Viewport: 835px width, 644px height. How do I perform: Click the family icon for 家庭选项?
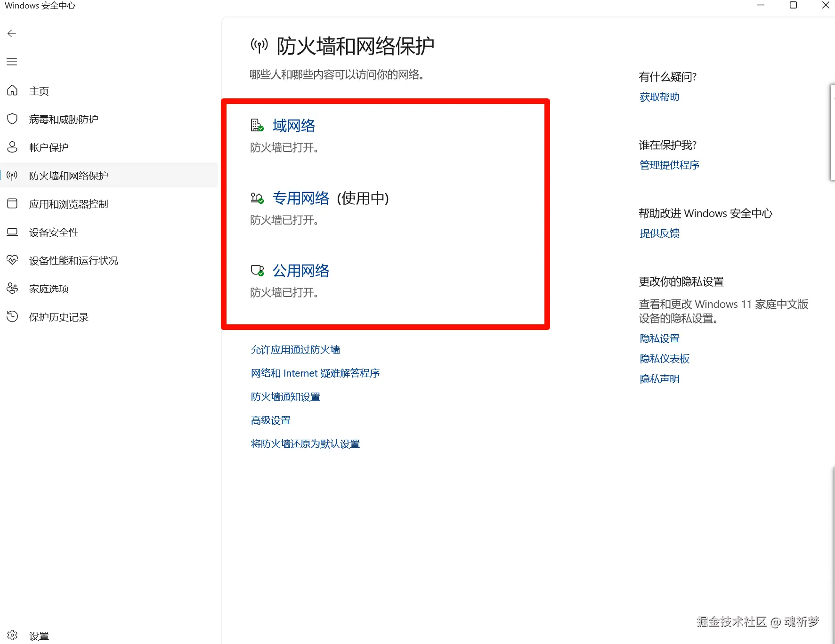(x=12, y=288)
